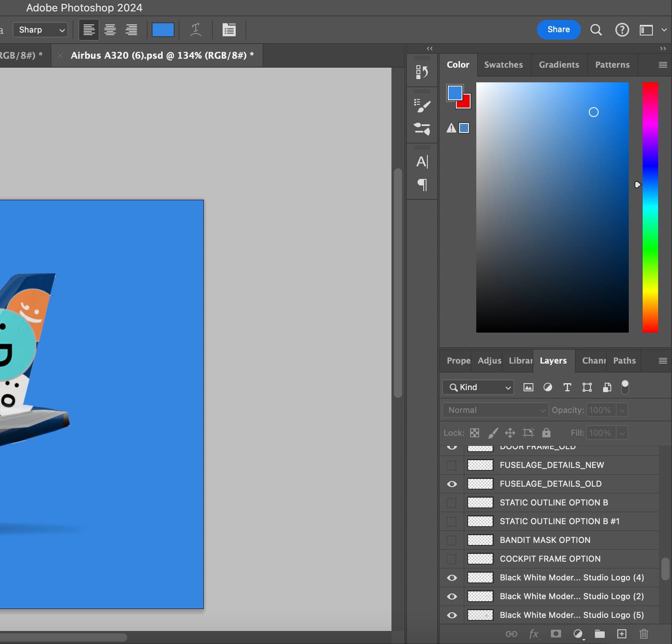672x644 pixels.
Task: Select the STATIC OUTLINE OPTION B #1 layer
Action: (559, 521)
